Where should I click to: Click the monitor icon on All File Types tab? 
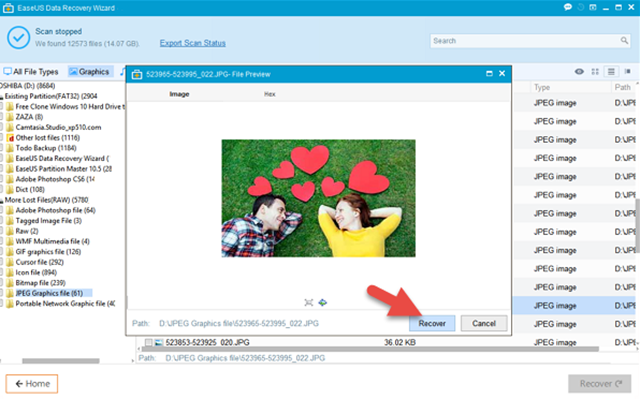click(x=7, y=72)
